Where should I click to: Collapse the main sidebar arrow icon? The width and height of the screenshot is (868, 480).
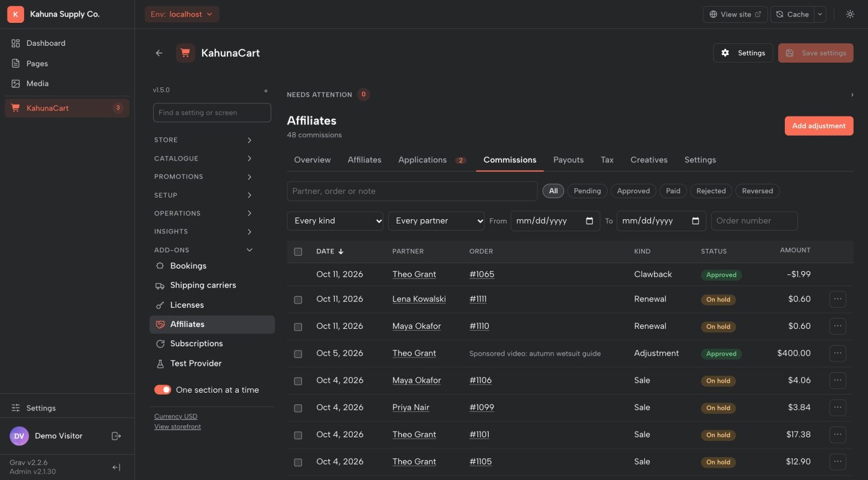coord(116,468)
